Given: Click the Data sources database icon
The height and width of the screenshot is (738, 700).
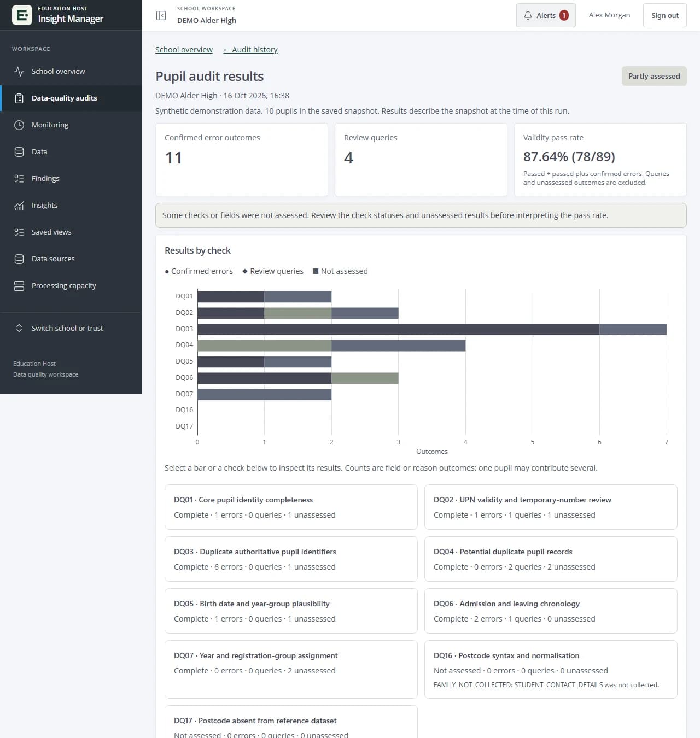Looking at the screenshot, I should pyautogui.click(x=19, y=259).
